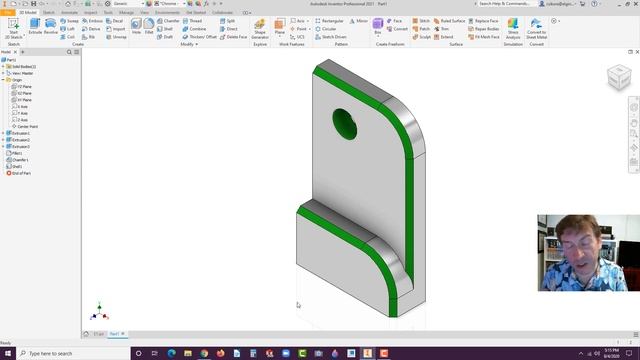Select the Circular pattern tool
640x360 pixels.
click(326, 29)
